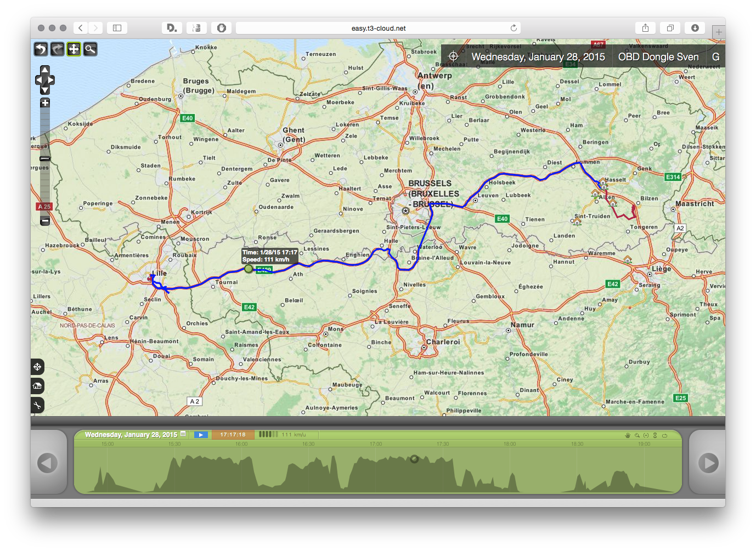
Task: Click the timeline export/share icon
Action: tap(664, 435)
